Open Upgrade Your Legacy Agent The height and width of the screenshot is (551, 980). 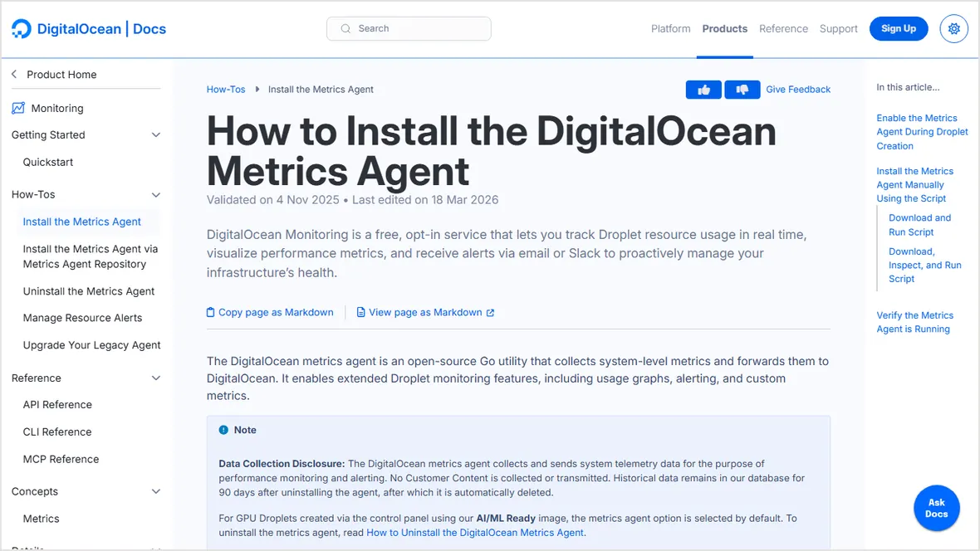(92, 345)
